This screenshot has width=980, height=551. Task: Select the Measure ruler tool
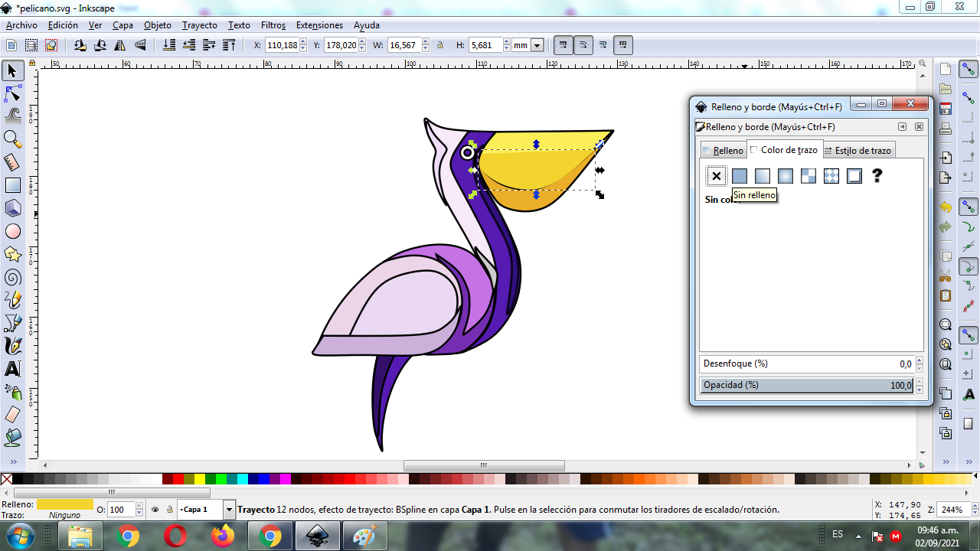(x=12, y=162)
